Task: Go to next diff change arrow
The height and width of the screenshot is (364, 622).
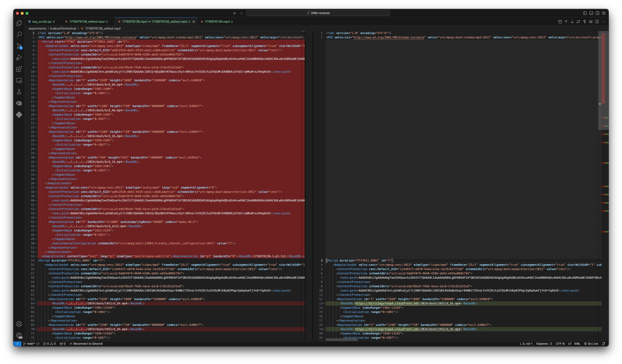Action: tap(572, 22)
